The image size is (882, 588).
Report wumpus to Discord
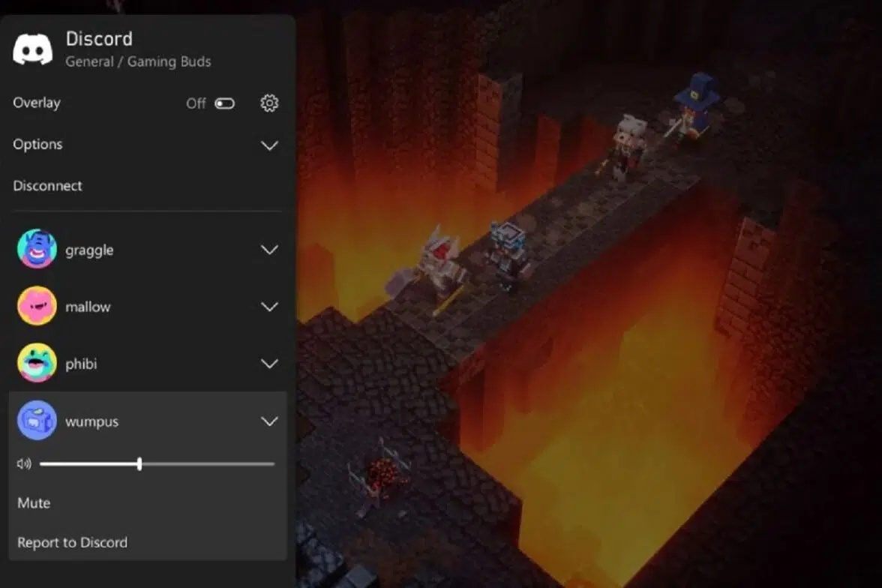pos(72,542)
